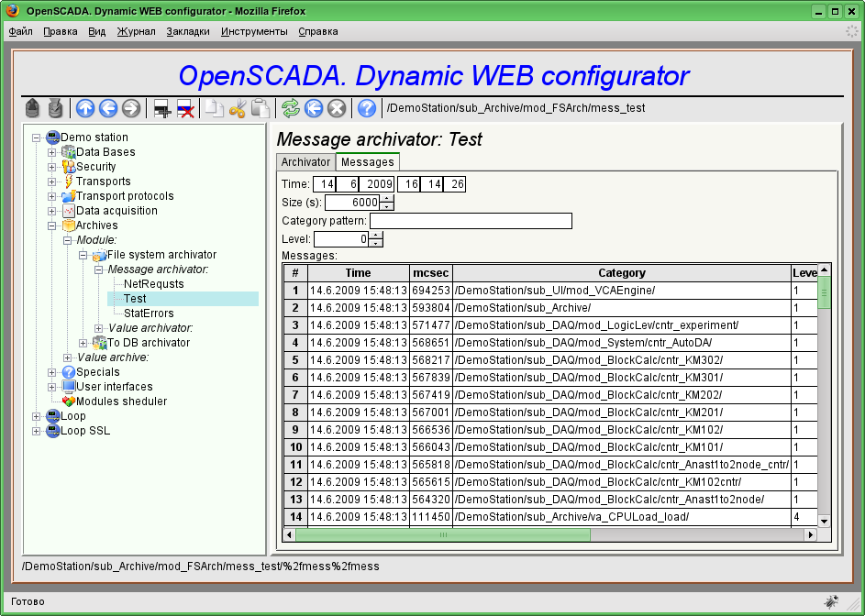Viewport: 865px width, 616px height.
Task: Click the Size (s) field showing 6000
Action: pos(353,203)
